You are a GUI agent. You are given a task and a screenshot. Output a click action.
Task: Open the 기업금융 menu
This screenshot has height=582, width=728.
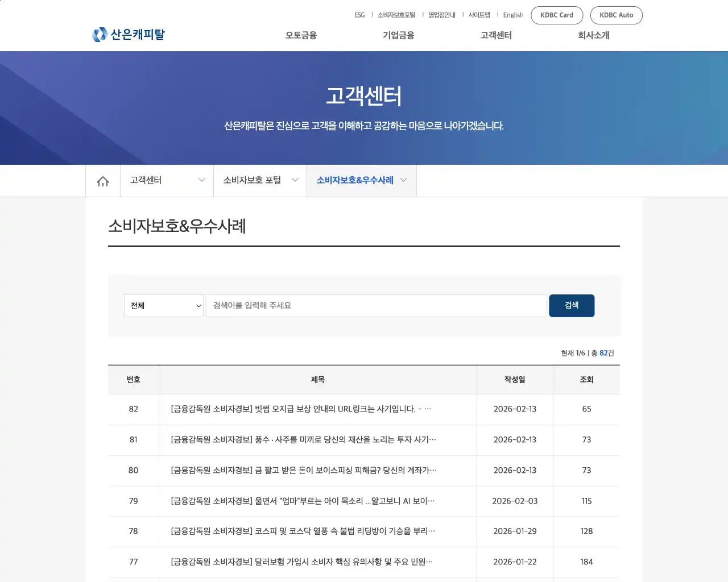[398, 35]
